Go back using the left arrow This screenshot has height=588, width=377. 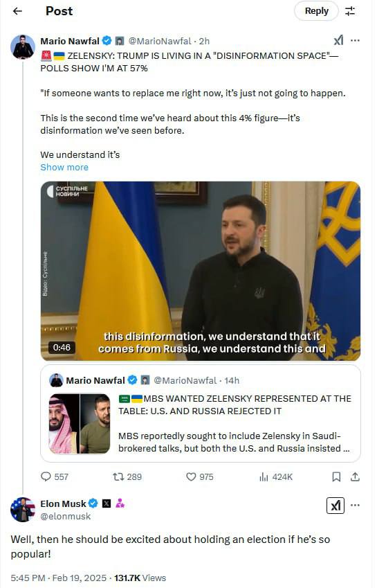[17, 11]
